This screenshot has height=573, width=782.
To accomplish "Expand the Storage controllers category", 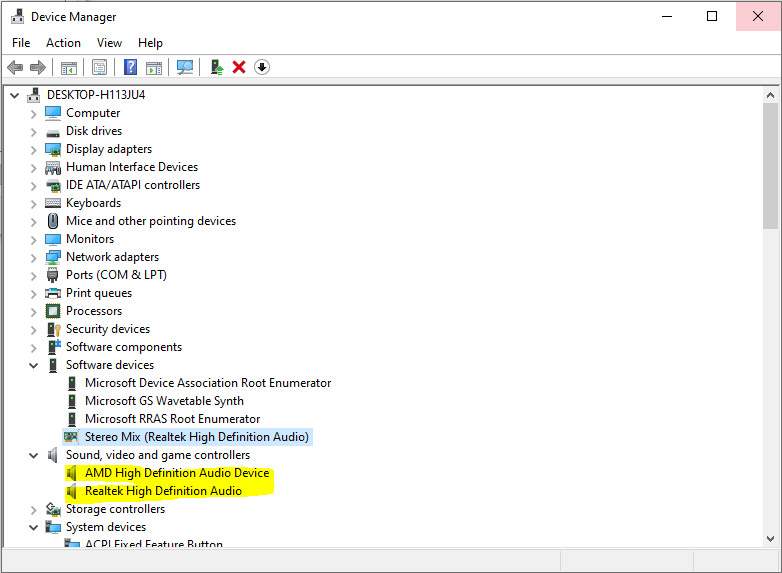I will pyautogui.click(x=33, y=510).
